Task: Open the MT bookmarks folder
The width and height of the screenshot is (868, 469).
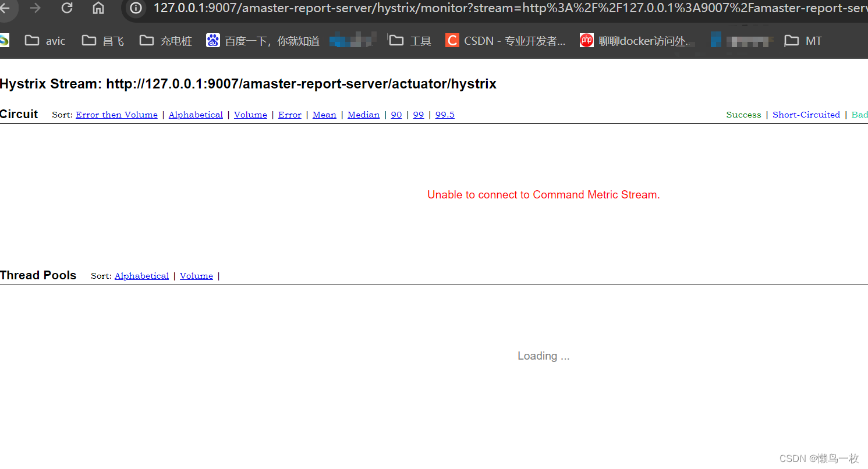Action: tap(802, 40)
